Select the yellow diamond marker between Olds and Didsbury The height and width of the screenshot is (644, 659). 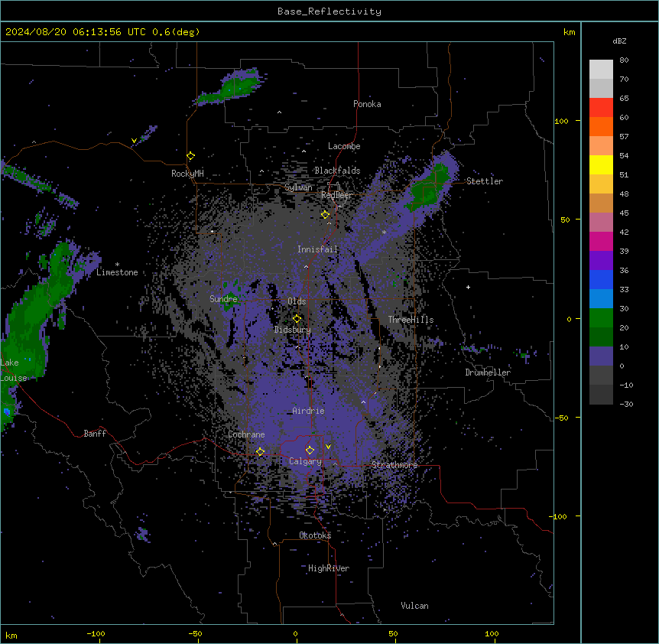pos(297,319)
